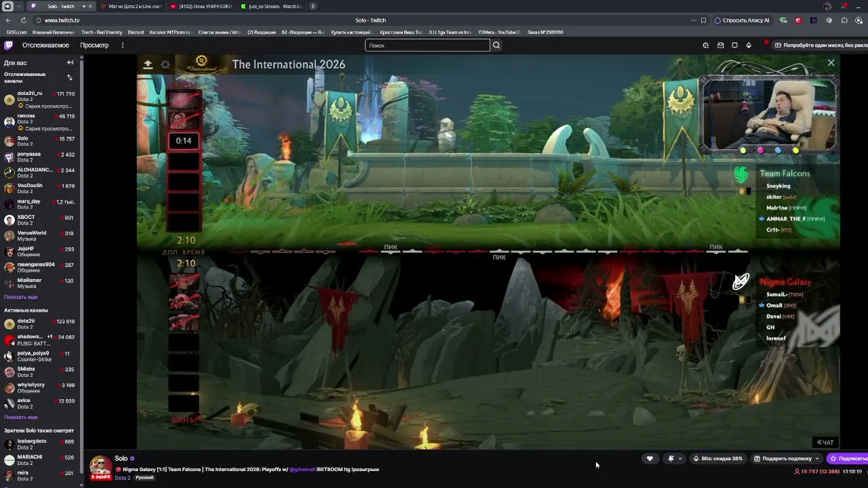Image resolution: width=868 pixels, height=488 pixels.
Task: Collapse the followed channels sidebar arrow
Action: (x=70, y=62)
